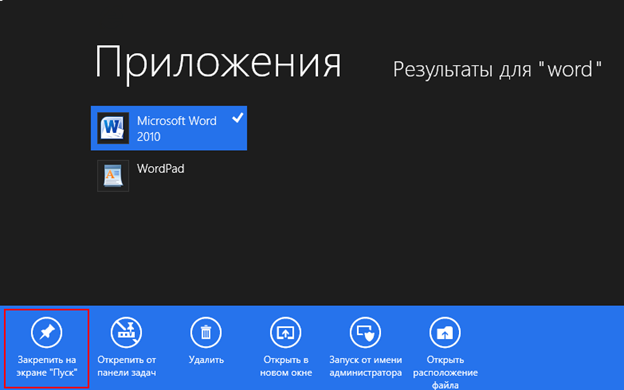Pin app via "Закрепить на экране Пуск" icon
The width and height of the screenshot is (624, 390).
[x=47, y=332]
